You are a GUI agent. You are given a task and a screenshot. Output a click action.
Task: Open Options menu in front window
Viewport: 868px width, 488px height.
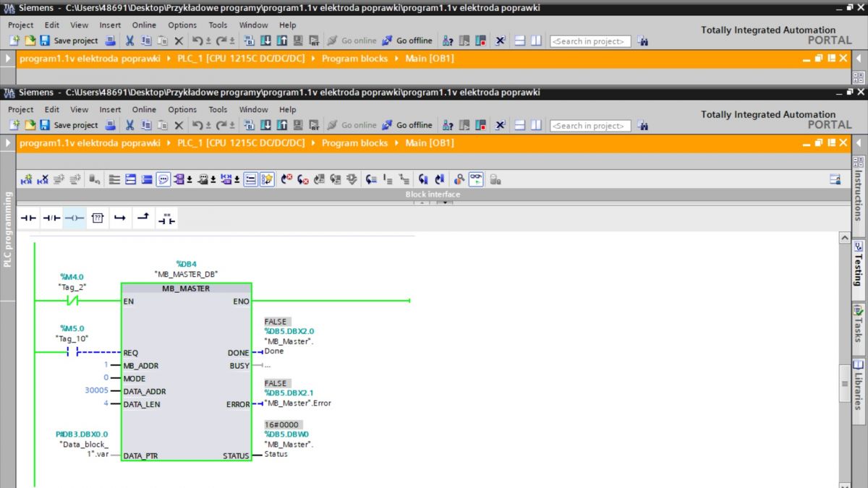coord(182,110)
